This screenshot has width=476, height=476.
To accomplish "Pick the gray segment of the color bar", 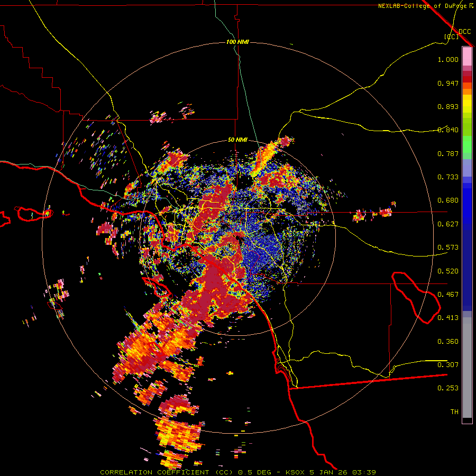I will [467, 368].
